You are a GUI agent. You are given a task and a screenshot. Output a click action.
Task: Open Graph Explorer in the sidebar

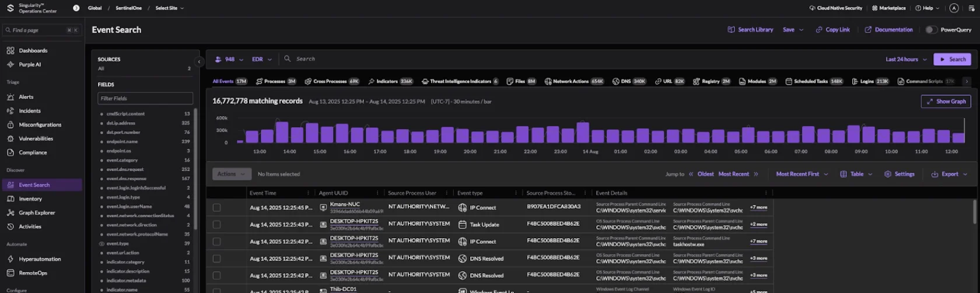(x=36, y=213)
